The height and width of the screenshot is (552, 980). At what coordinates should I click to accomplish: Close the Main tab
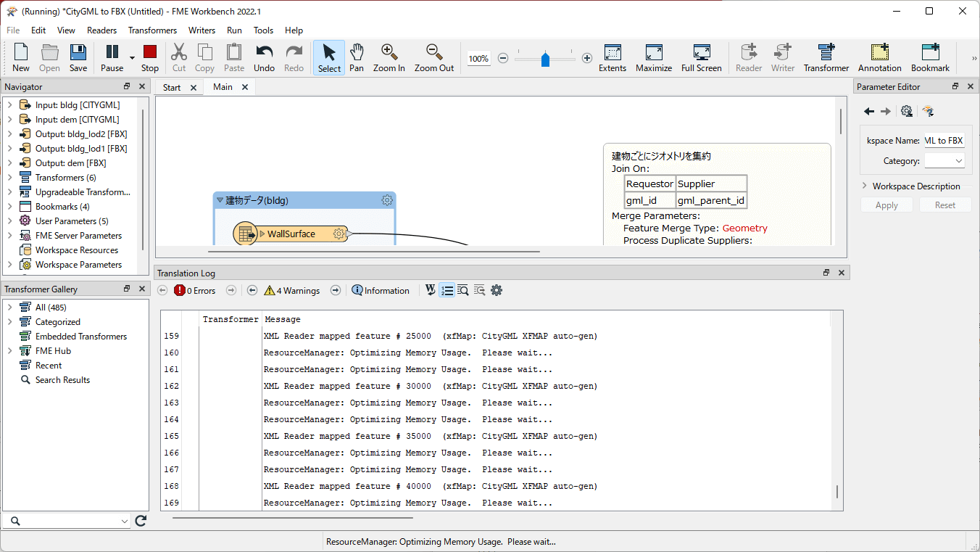[x=245, y=87]
